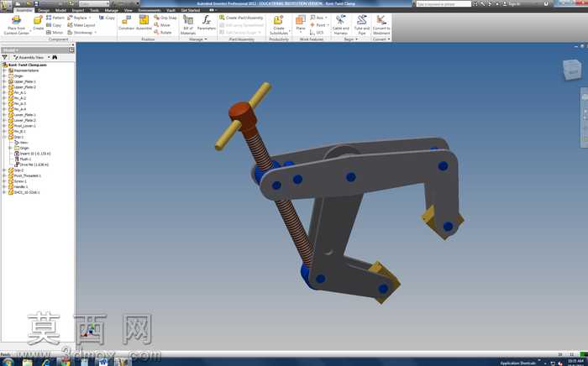Screen dimensions: 588x366
Task: Click the keyword search input field
Action: pos(444,3)
